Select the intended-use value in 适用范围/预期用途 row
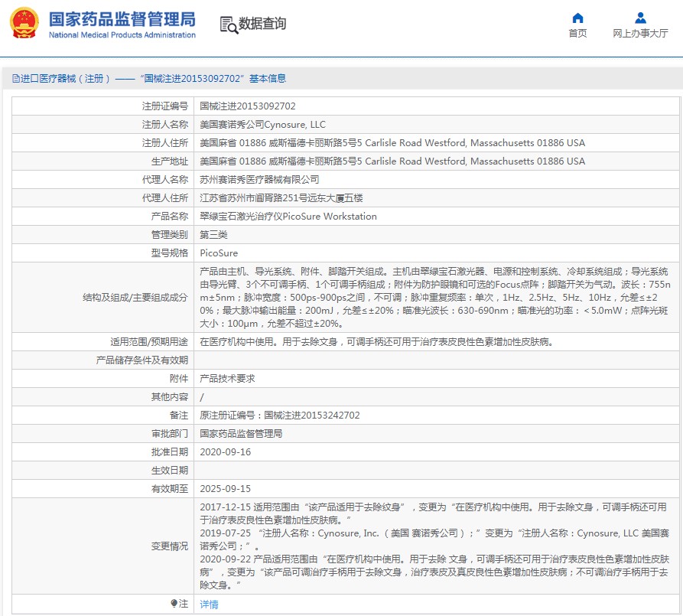The height and width of the screenshot is (616, 683). [379, 342]
